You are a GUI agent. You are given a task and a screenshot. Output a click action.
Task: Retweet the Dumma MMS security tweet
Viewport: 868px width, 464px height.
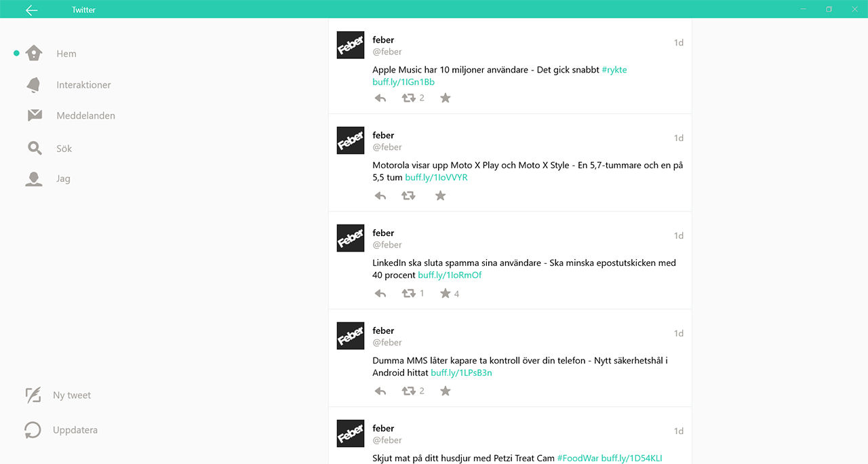click(409, 391)
